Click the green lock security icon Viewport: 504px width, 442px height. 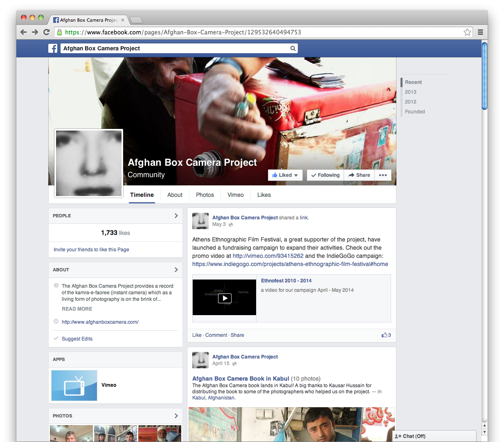pyautogui.click(x=59, y=32)
